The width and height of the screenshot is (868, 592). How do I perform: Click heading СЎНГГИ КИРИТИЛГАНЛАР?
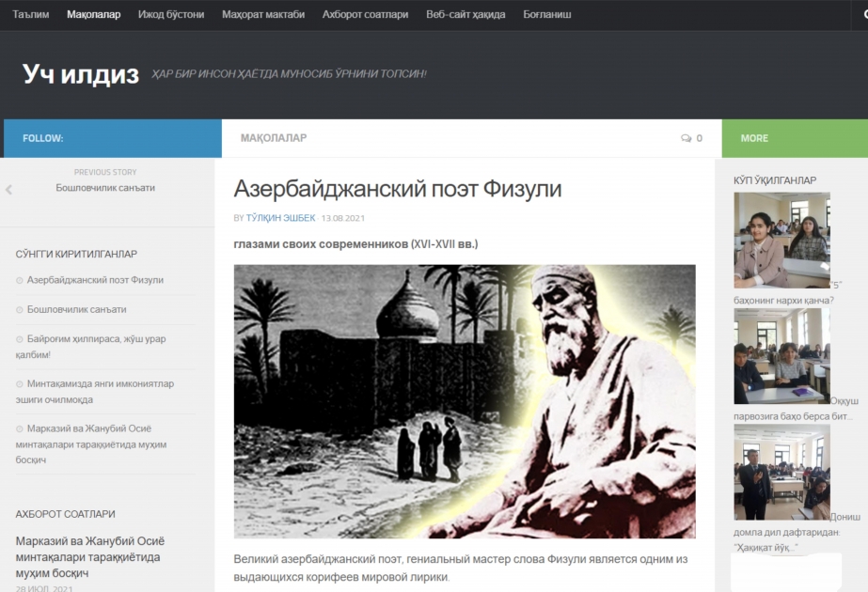click(76, 254)
